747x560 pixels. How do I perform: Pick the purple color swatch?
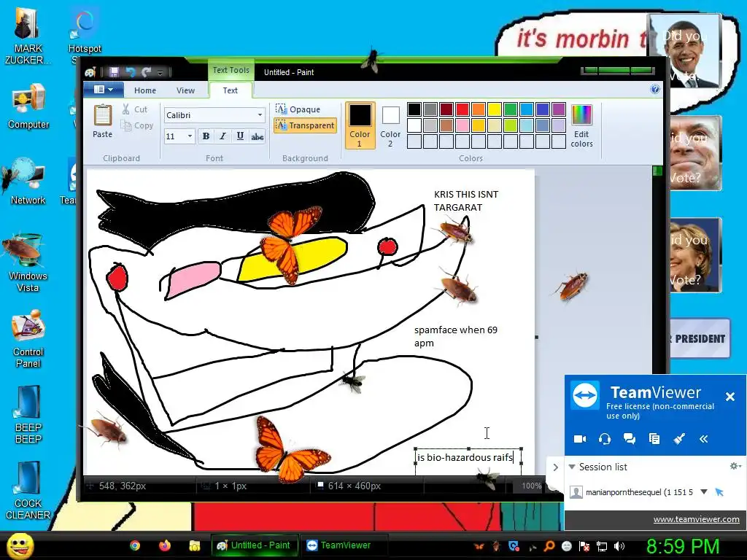(x=558, y=109)
